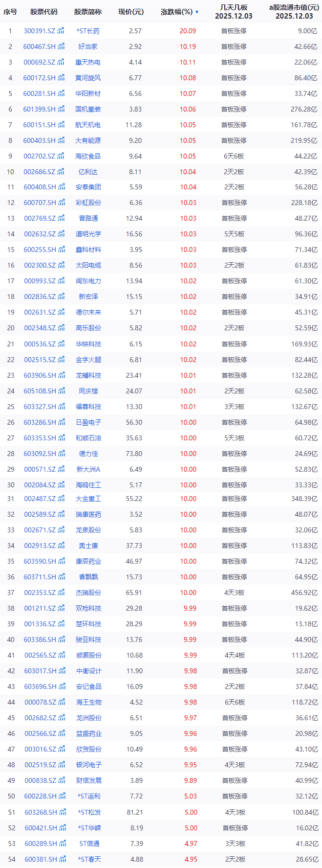This screenshot has height=868, width=322.
Task: Click stock name link *ST长药
Action: tap(88, 31)
